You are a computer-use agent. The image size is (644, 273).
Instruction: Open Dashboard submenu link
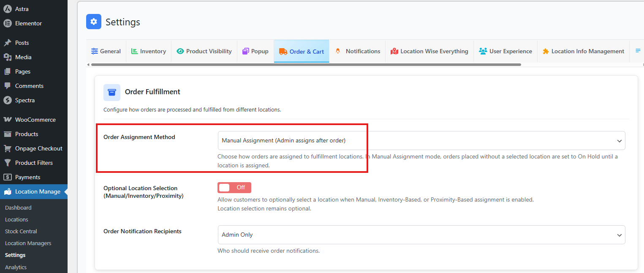tap(18, 207)
